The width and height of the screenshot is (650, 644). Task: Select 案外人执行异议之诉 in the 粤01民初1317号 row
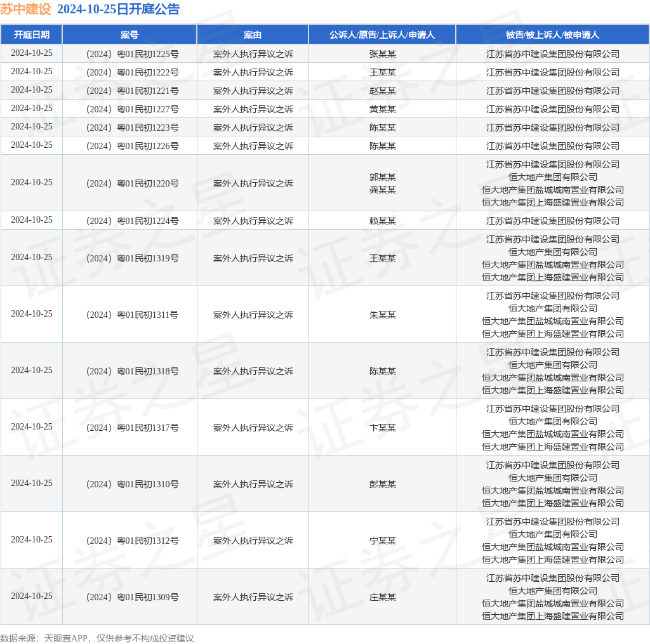click(x=253, y=427)
